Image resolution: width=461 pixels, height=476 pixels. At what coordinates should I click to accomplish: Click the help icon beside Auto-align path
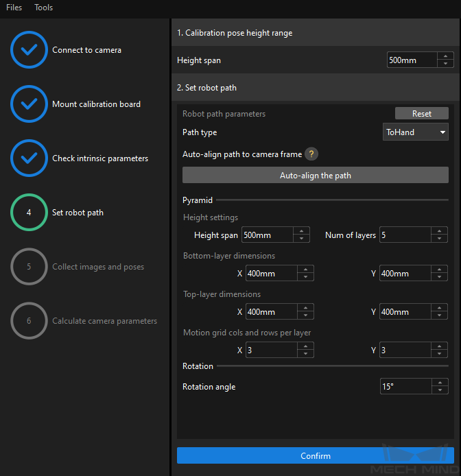pyautogui.click(x=311, y=154)
